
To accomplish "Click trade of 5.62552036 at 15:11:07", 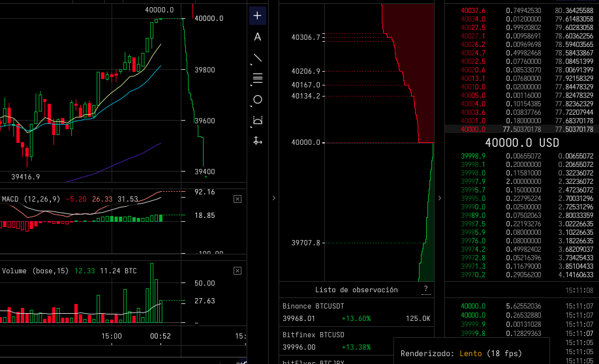I will (521, 306).
